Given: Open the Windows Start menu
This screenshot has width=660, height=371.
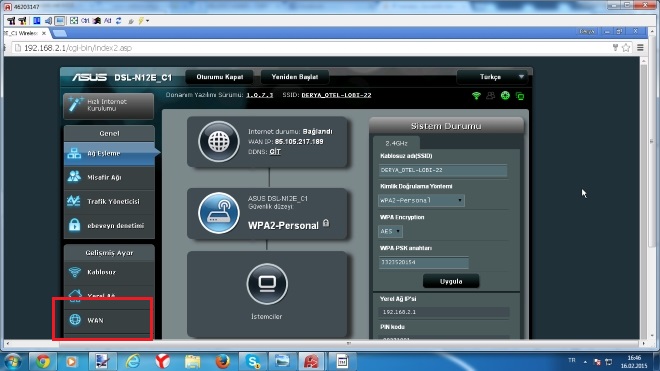Looking at the screenshot, I should coord(12,361).
